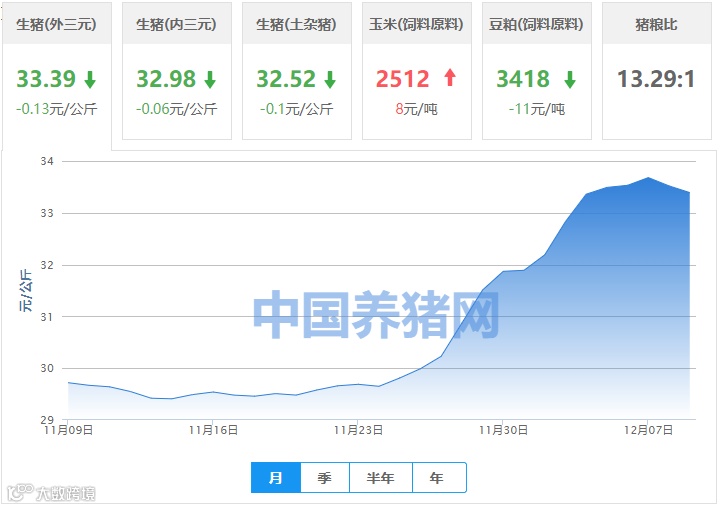This screenshot has width=721, height=508.
Task: Click the chart peak near 12月07日
Action: [648, 177]
